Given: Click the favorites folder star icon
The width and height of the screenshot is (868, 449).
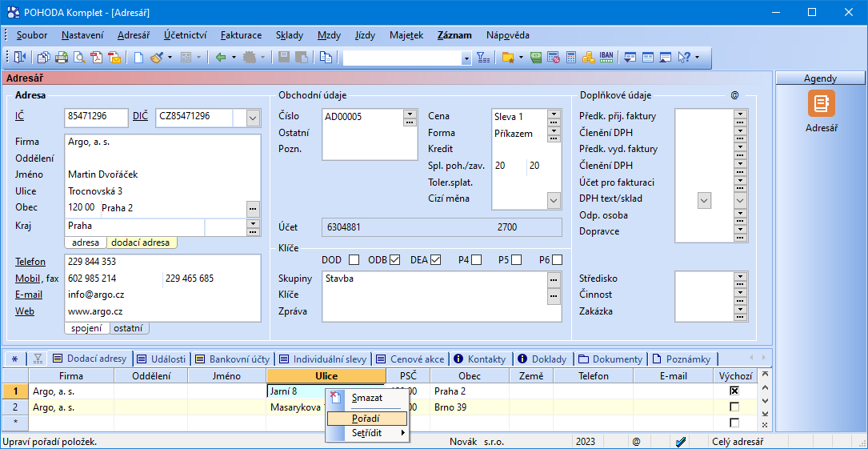Looking at the screenshot, I should 508,57.
